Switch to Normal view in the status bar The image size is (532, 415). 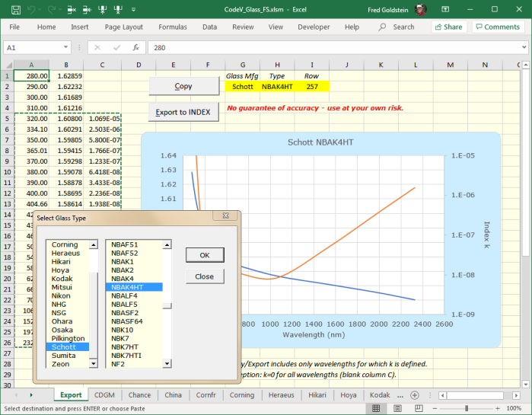point(376,408)
